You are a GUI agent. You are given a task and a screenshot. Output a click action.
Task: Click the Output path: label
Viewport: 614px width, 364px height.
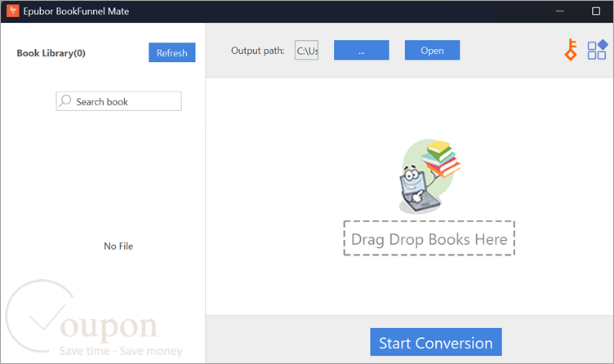coord(258,51)
